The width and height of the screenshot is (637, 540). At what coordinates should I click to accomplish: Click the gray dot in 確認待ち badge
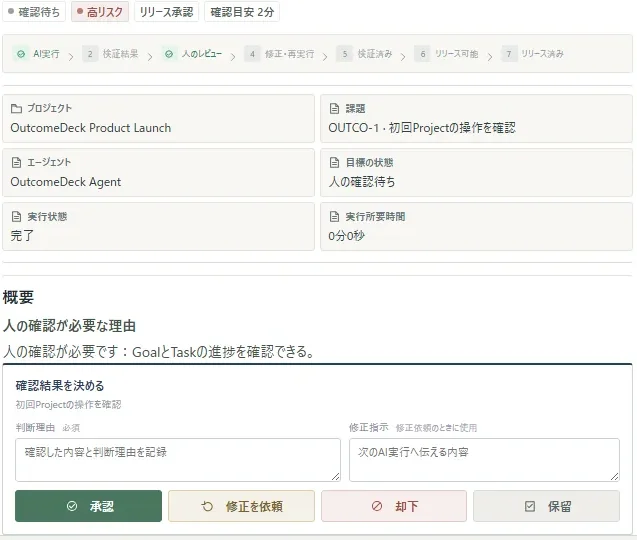point(11,11)
